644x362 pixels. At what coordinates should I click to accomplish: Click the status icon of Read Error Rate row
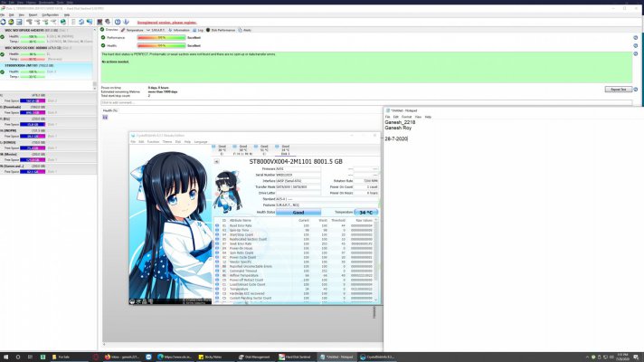click(x=217, y=225)
